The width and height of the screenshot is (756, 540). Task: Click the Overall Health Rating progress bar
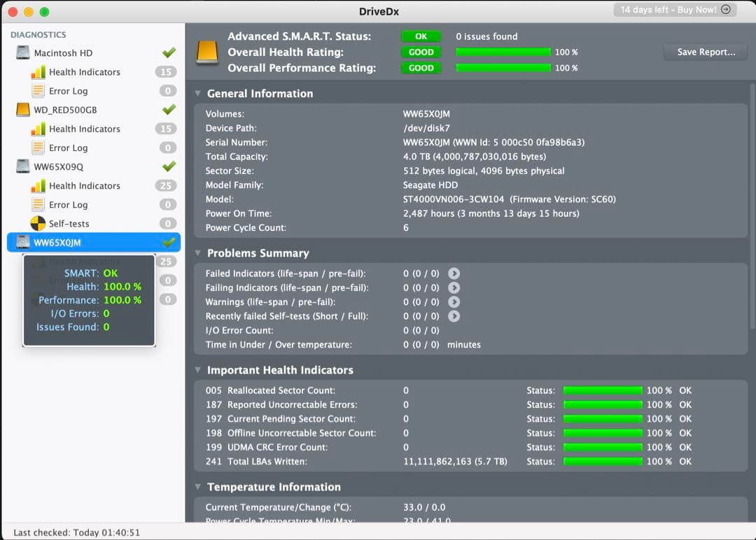(x=503, y=52)
